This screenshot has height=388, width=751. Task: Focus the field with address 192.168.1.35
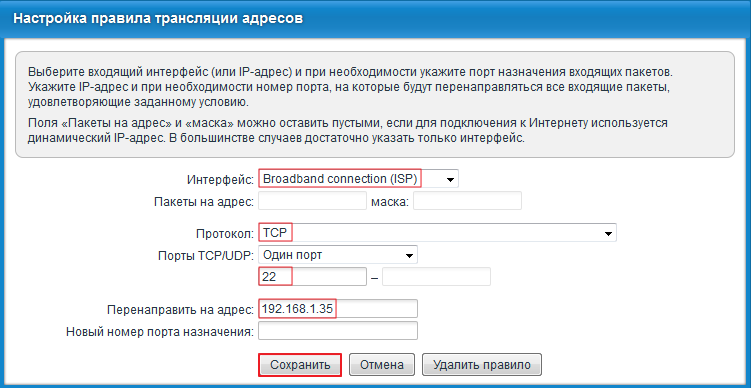[x=338, y=309]
